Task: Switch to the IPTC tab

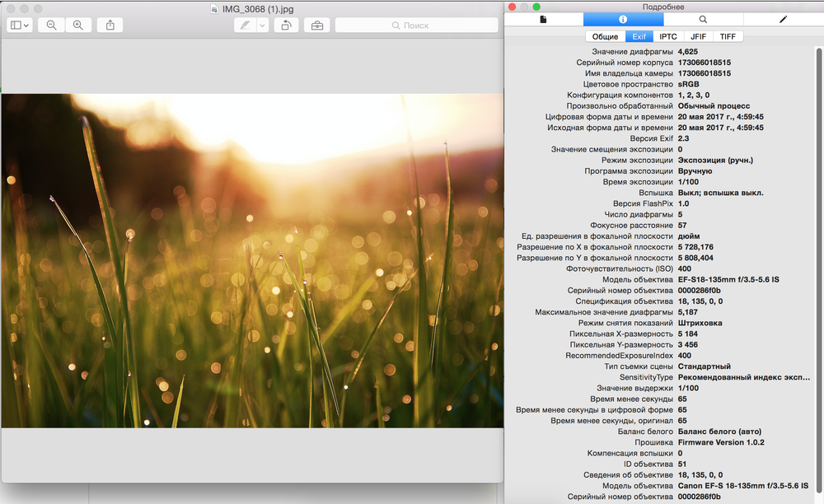Action: coord(668,36)
